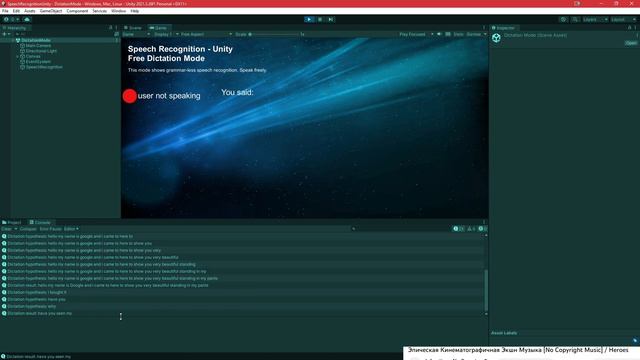Viewport: 640px width, 360px height.
Task: Toggle the Stats button in Game view
Action: (x=458, y=34)
